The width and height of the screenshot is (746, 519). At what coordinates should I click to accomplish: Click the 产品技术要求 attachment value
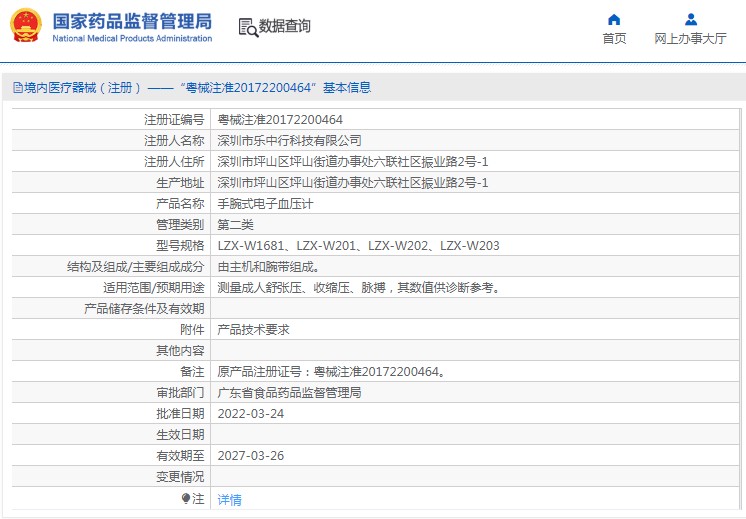(253, 330)
